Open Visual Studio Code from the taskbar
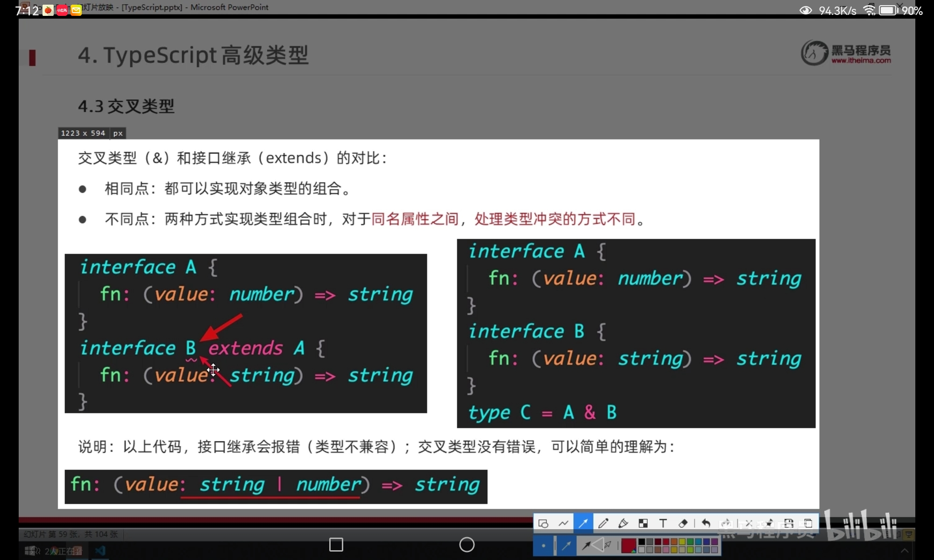Screen dimensions: 934x560 point(100,551)
